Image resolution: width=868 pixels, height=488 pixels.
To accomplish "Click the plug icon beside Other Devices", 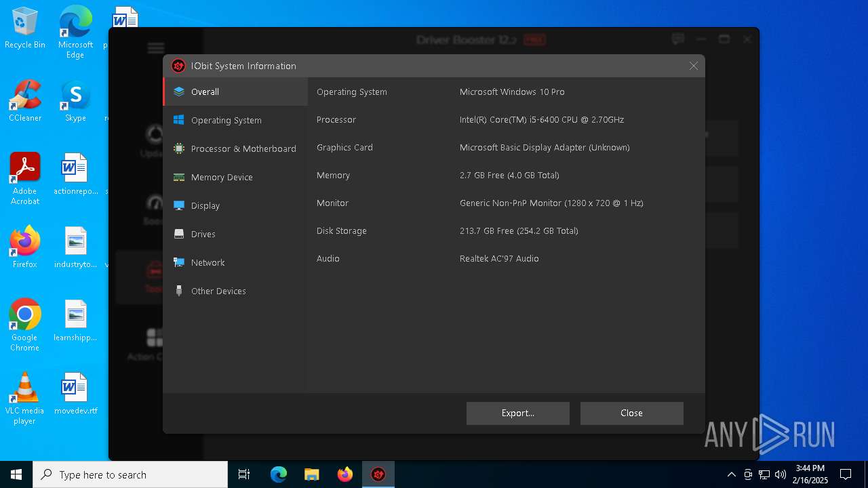I will pyautogui.click(x=179, y=291).
